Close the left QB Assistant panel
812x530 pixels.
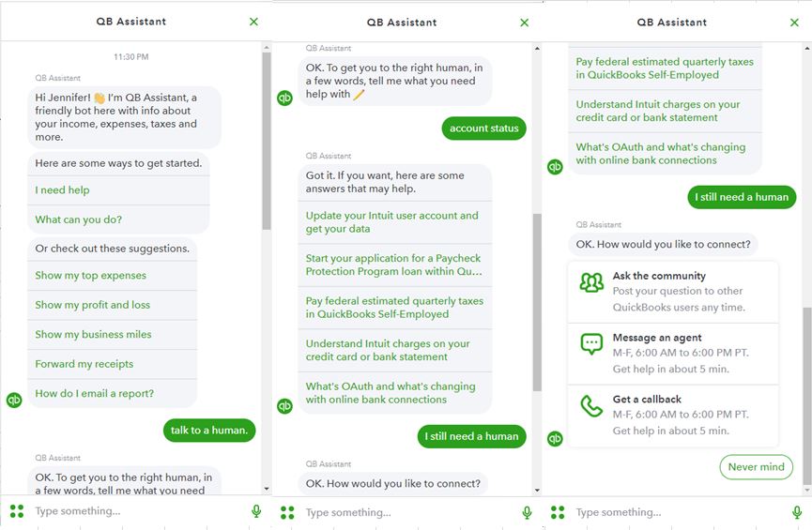pyautogui.click(x=253, y=22)
